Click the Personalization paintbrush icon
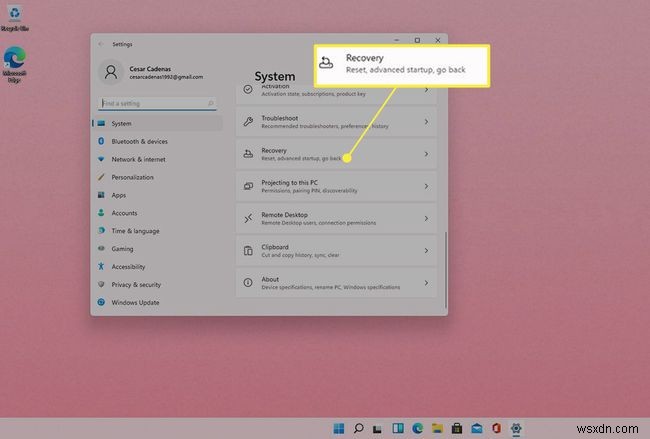The width and height of the screenshot is (650, 439). pos(101,177)
